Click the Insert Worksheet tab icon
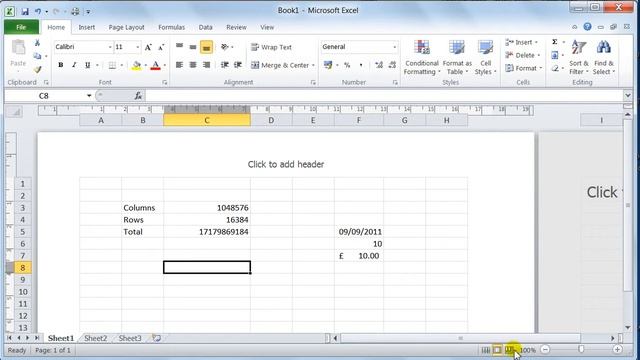The image size is (640, 360). click(x=156, y=338)
